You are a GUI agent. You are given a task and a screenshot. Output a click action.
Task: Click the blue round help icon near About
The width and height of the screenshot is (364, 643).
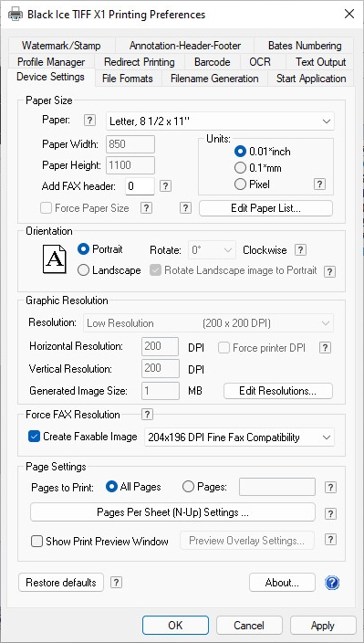[x=332, y=583]
